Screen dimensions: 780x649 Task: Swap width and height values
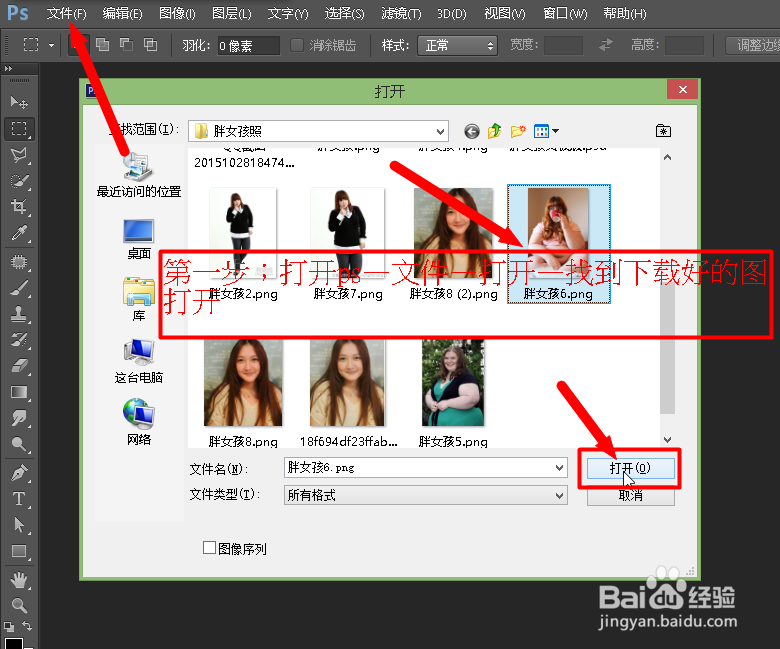(x=605, y=45)
